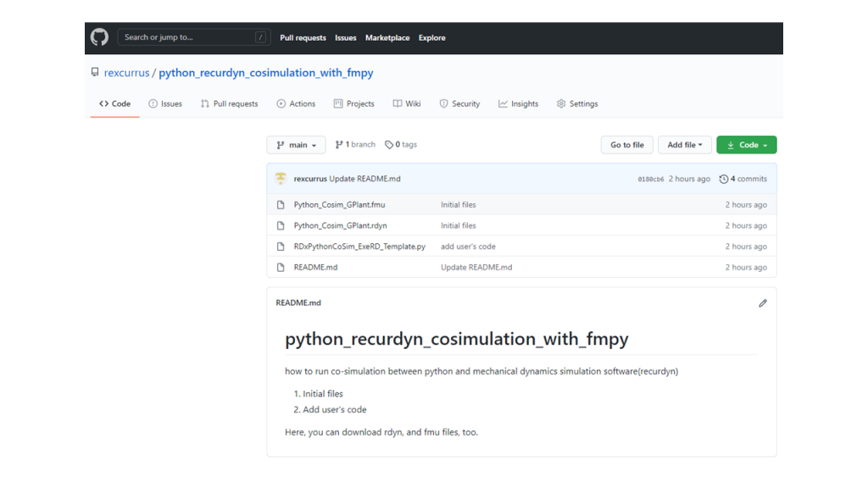Open Marketplace from the top menu
This screenshot has height=488, width=868.
pyautogui.click(x=387, y=37)
